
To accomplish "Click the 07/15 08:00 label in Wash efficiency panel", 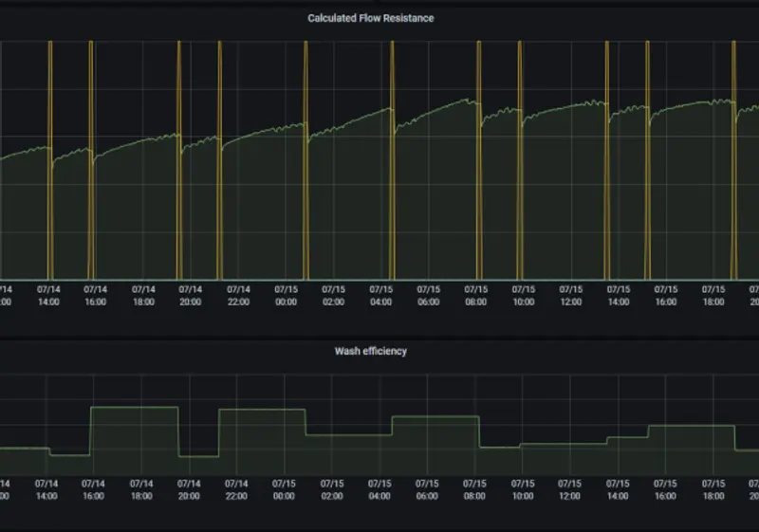I will coord(474,489).
